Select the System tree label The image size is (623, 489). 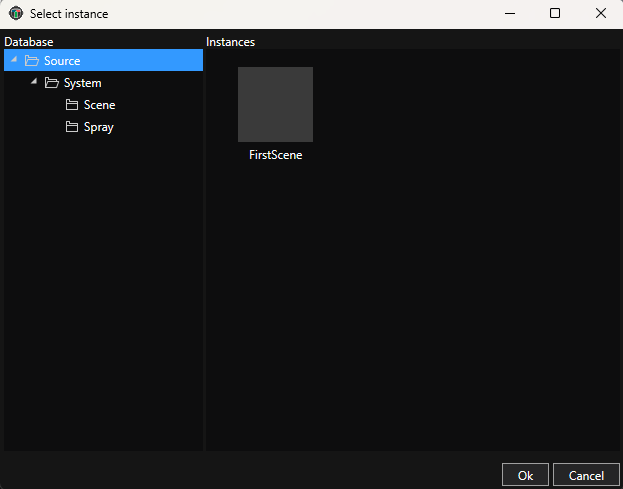pyautogui.click(x=83, y=83)
